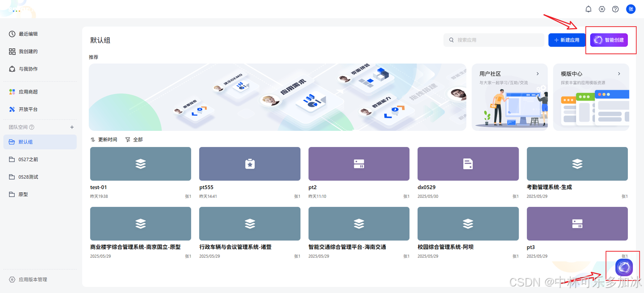Click the 推荐 section label
This screenshot has height=293, width=644.
(94, 57)
